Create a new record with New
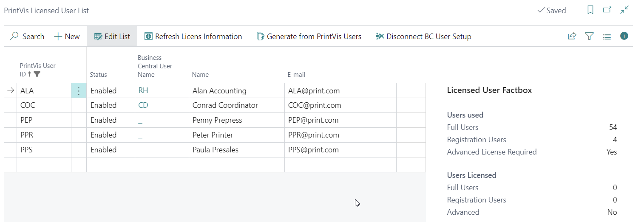Viewport: 644px width, 222px height. coord(67,37)
